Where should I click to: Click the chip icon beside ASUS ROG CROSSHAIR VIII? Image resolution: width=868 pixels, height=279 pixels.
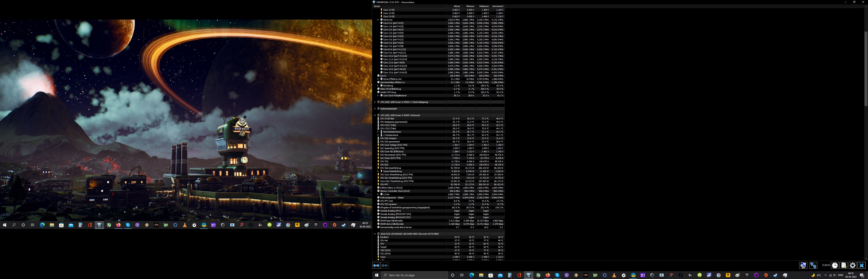point(378,234)
